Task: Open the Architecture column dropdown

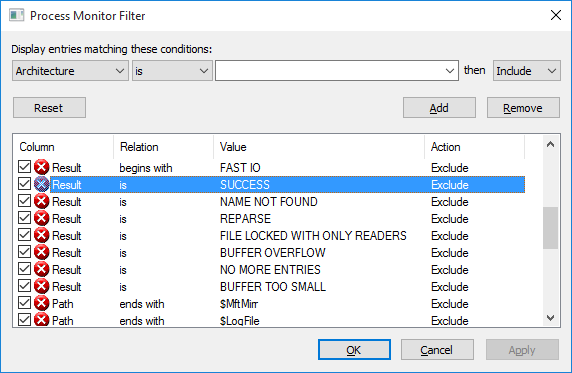Action: pyautogui.click(x=70, y=71)
